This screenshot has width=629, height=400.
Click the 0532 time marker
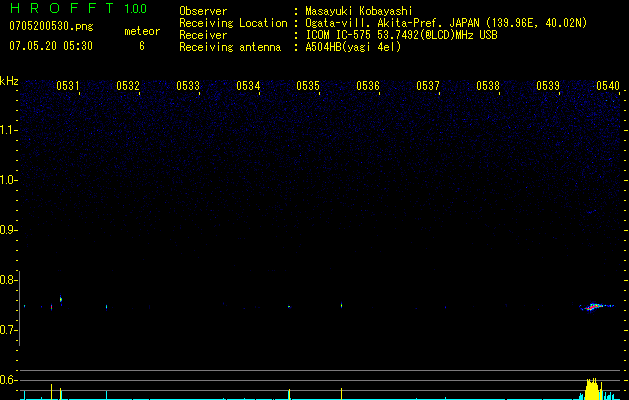tap(128, 85)
